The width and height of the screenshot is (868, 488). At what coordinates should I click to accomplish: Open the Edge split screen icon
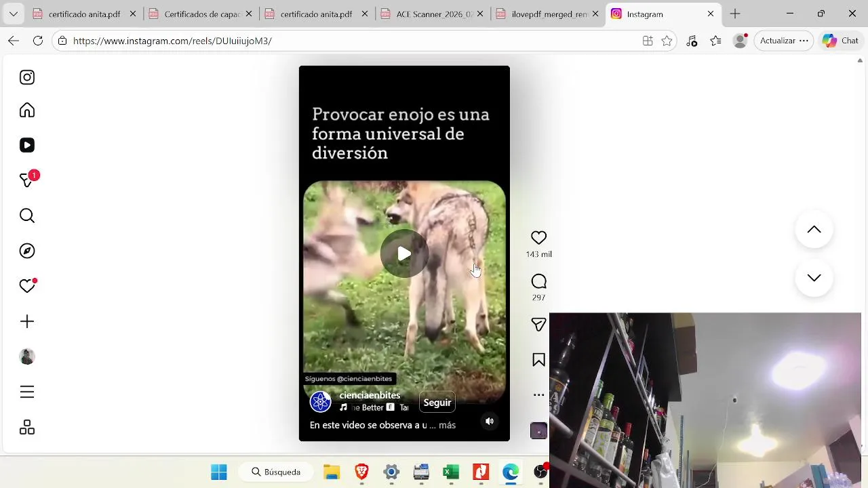tap(648, 41)
